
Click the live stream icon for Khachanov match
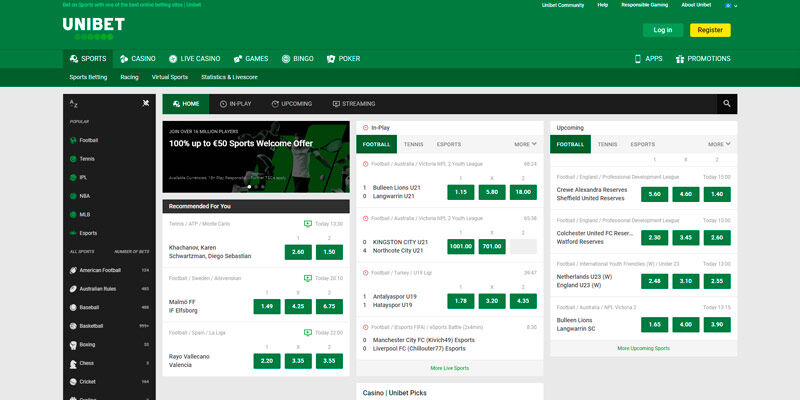click(x=307, y=224)
